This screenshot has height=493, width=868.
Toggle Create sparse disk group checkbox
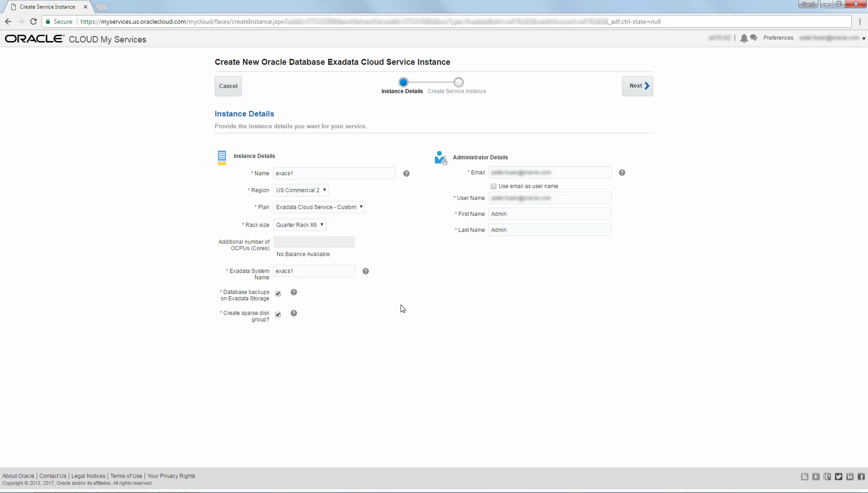(x=278, y=314)
